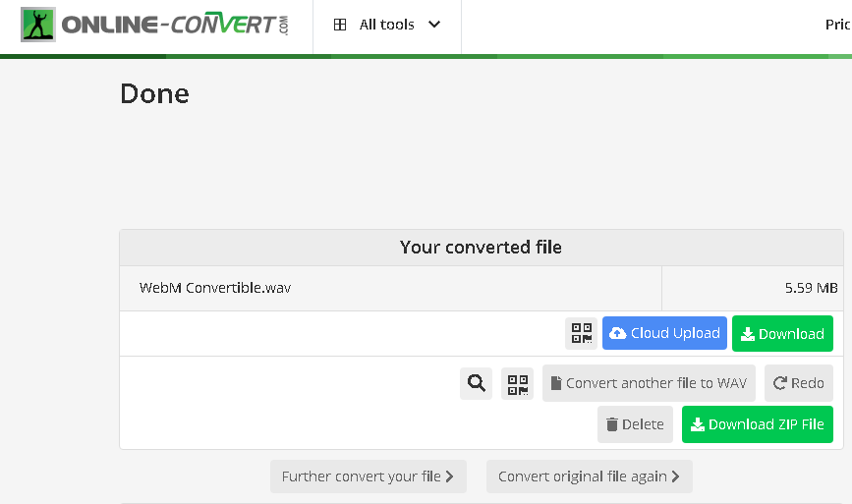Delete the converted file
The image size is (852, 504).
click(x=635, y=424)
